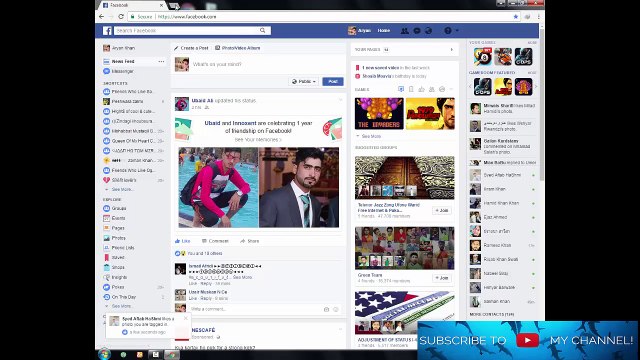Open account menu arrow in header

(457, 31)
